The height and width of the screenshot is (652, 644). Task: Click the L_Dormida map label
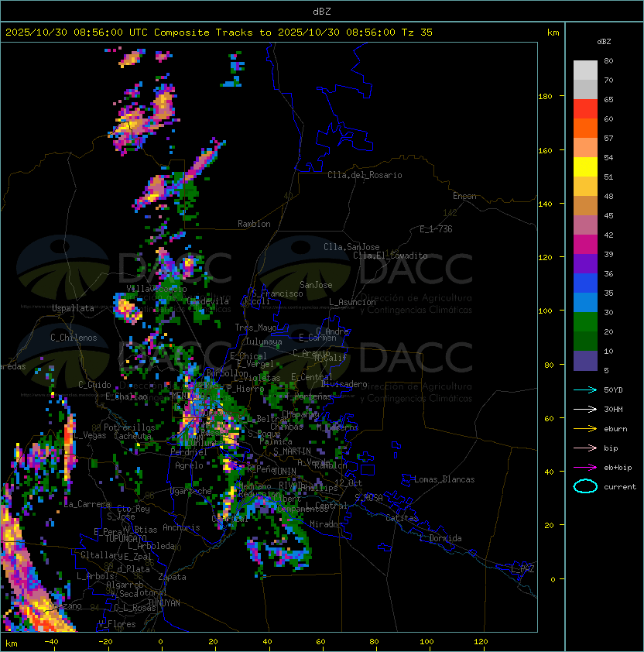click(x=440, y=538)
